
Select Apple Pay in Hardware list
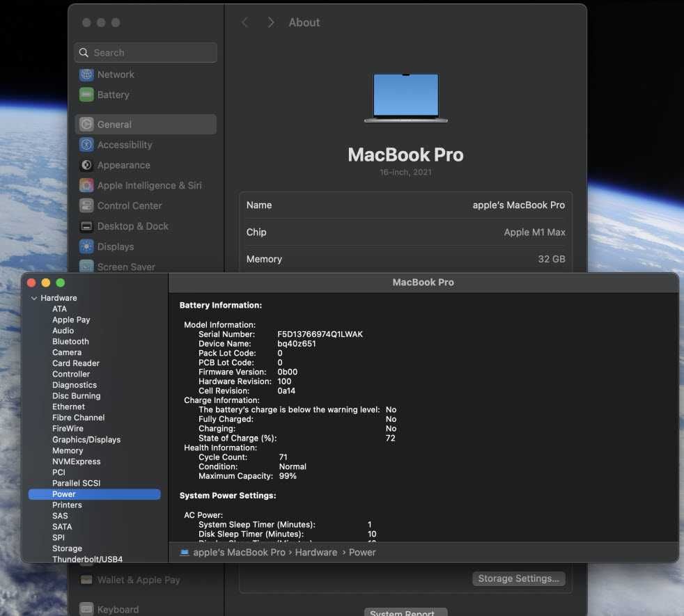coord(71,319)
